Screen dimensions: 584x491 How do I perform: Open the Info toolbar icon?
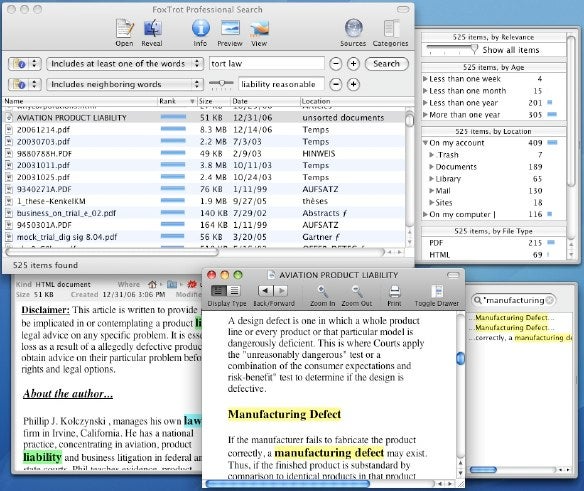200,28
